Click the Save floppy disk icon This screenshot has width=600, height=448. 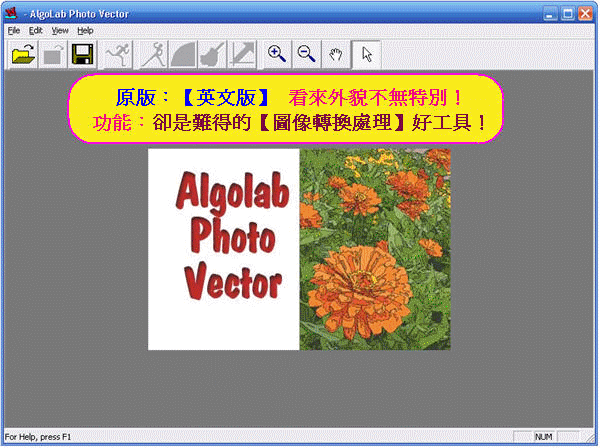pyautogui.click(x=81, y=54)
